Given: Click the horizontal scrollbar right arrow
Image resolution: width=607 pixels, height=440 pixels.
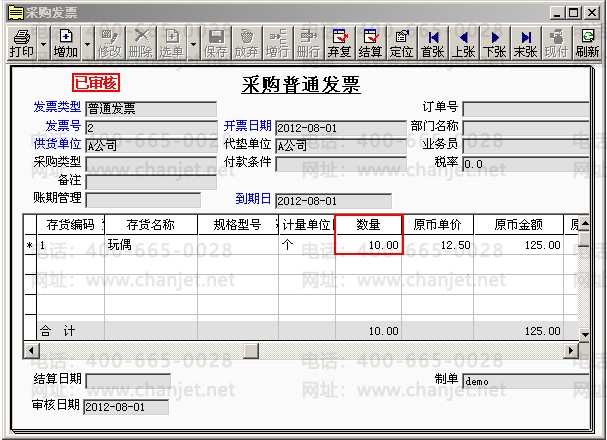Looking at the screenshot, I should coord(570,351).
